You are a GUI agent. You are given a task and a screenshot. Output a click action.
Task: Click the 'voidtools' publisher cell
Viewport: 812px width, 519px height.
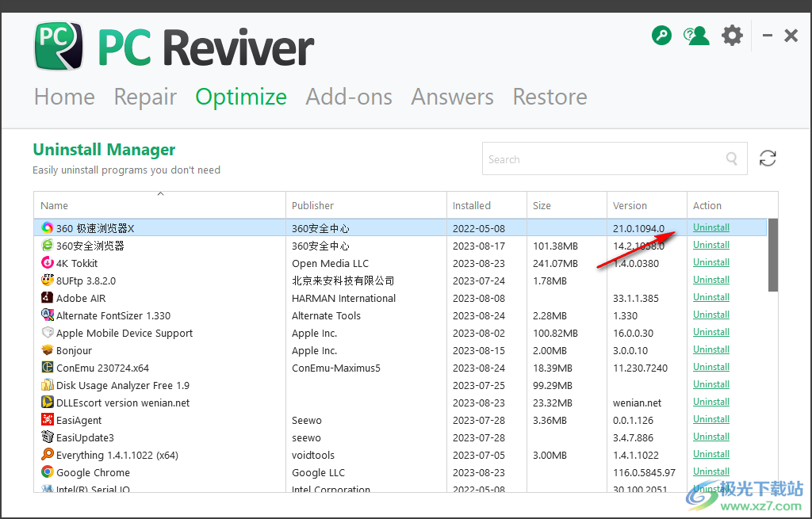click(313, 456)
